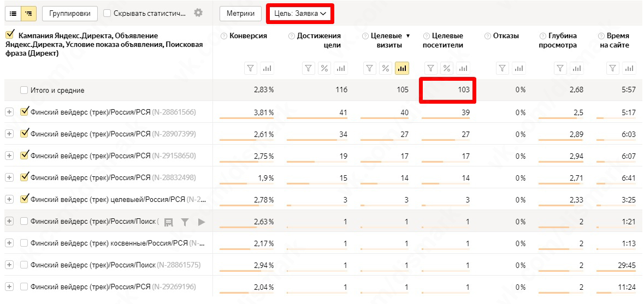The image size is (644, 304).
Task: Click filter icon under Отказы column
Action: 503,68
